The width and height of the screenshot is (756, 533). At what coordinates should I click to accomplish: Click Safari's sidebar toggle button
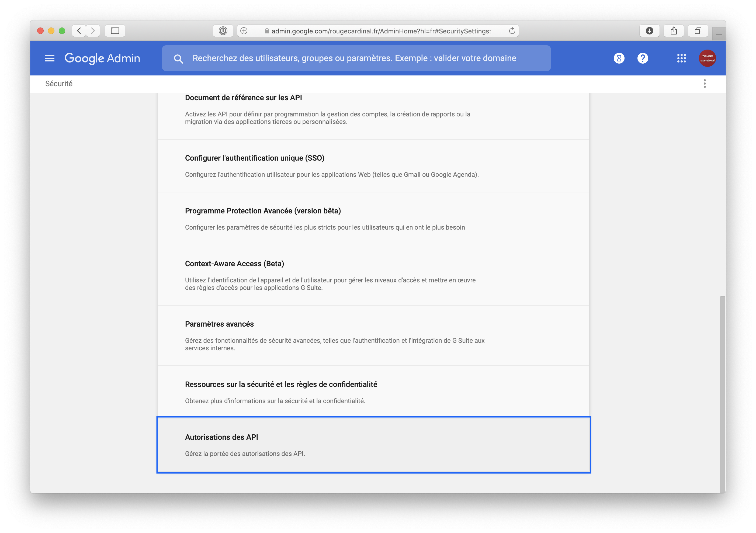coord(115,31)
